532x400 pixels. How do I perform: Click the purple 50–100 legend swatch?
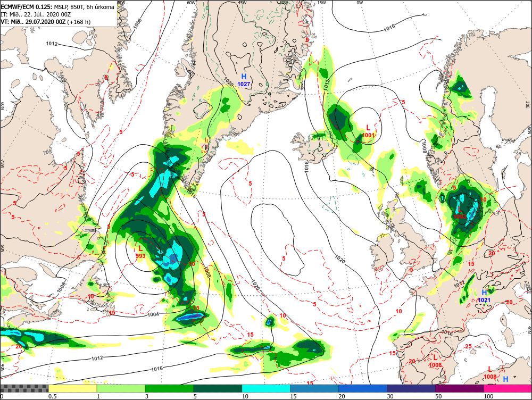coord(460,388)
